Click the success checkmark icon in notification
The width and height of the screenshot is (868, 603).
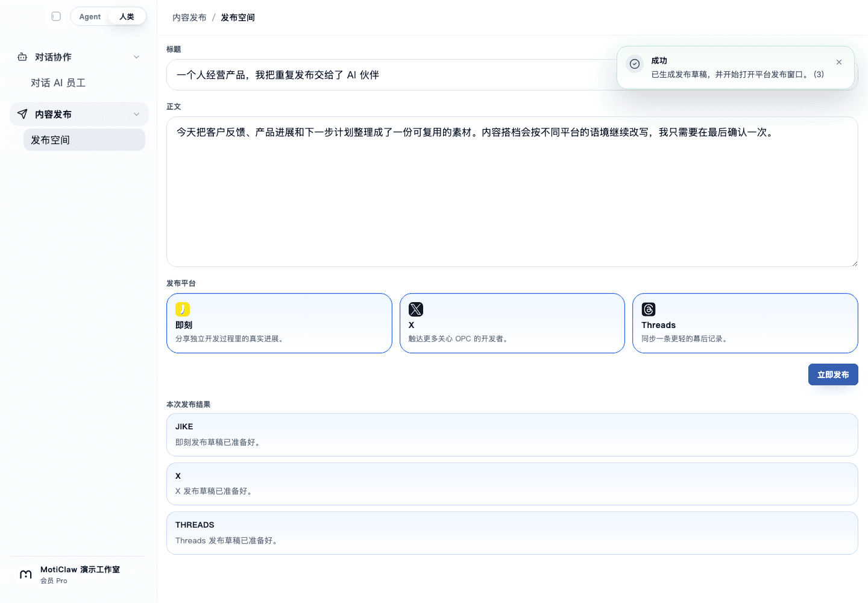coord(635,64)
